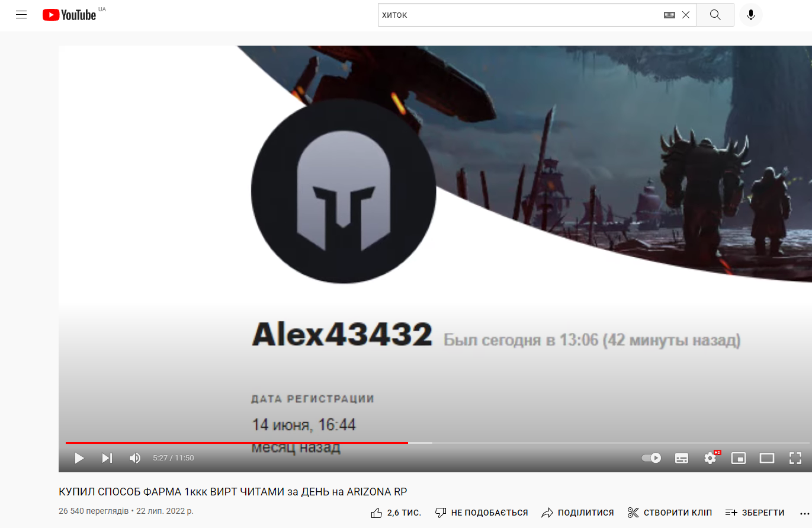Viewport: 812px width, 528px height.
Task: Click the 5:27 / 11:50 time display
Action: click(x=174, y=458)
